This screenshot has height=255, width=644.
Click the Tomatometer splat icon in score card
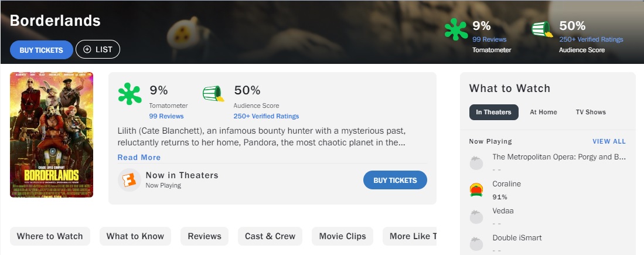coord(130,94)
